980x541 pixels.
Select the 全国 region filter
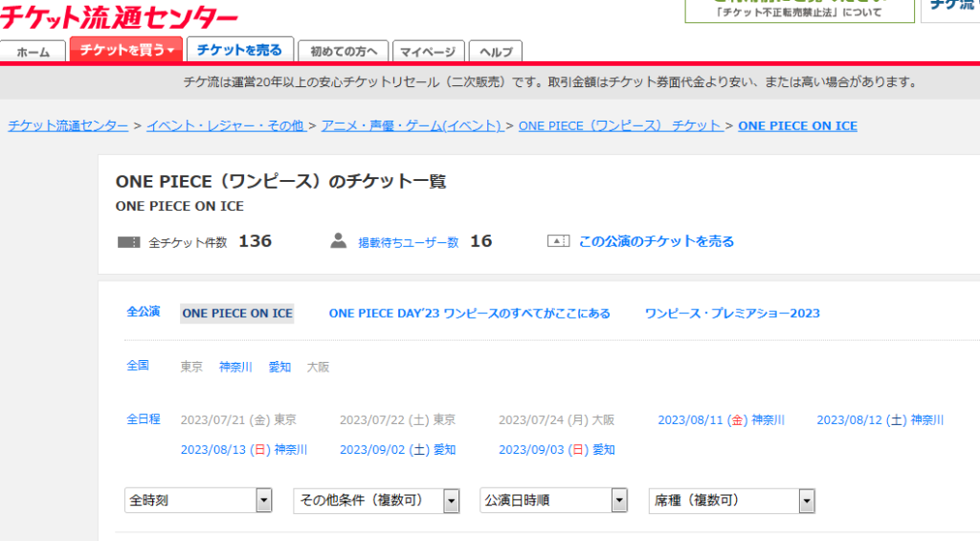coord(138,365)
